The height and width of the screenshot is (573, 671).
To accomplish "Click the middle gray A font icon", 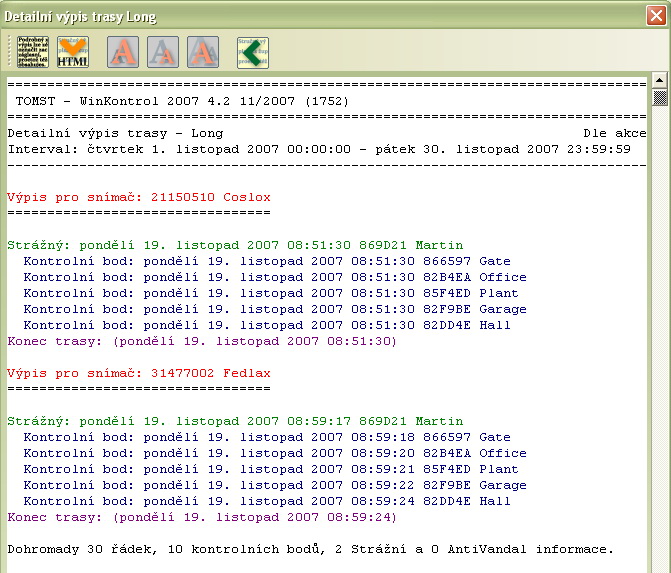I will pos(163,52).
